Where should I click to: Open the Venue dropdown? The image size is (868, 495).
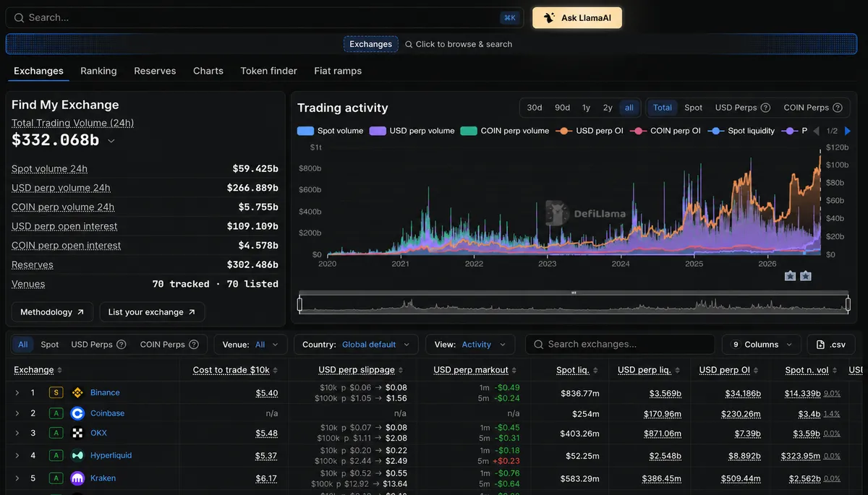(250, 345)
